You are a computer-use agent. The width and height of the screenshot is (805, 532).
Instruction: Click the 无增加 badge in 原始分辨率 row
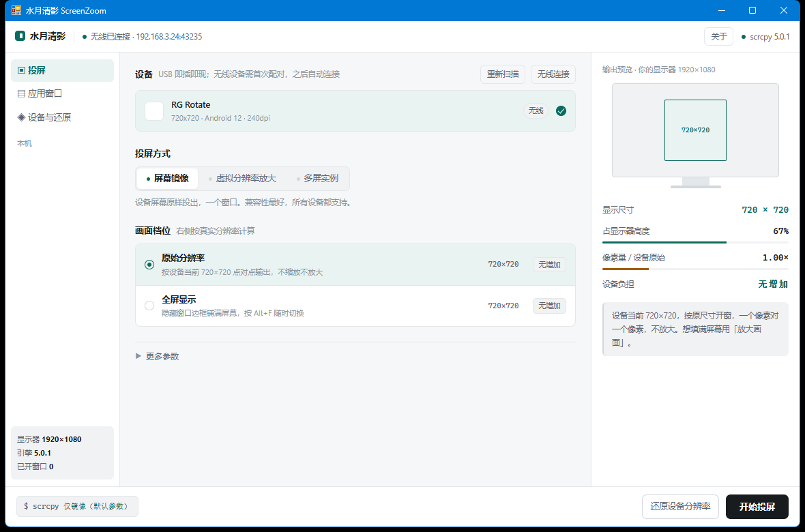click(x=549, y=265)
